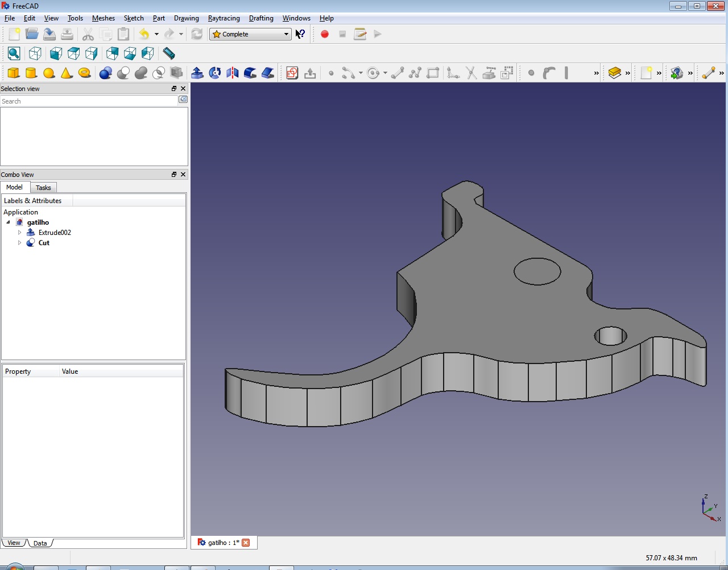Show hidden tools via yellow-layer toolbar chevron
This screenshot has width=728, height=570.
pyautogui.click(x=628, y=73)
